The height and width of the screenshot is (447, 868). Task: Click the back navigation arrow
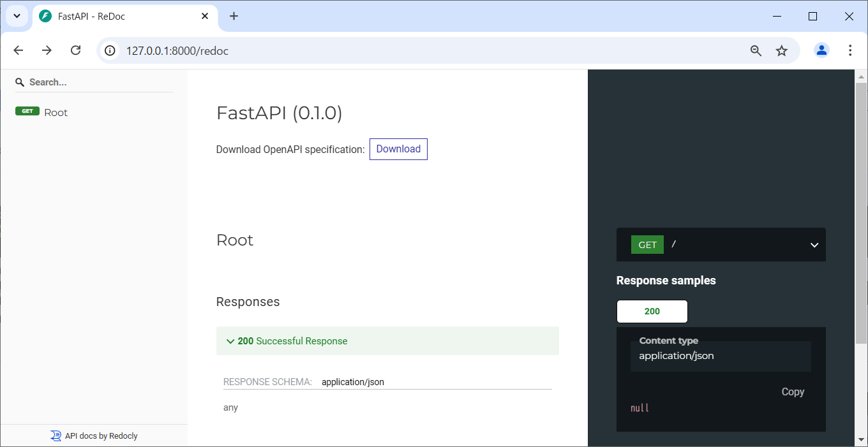pyautogui.click(x=18, y=50)
